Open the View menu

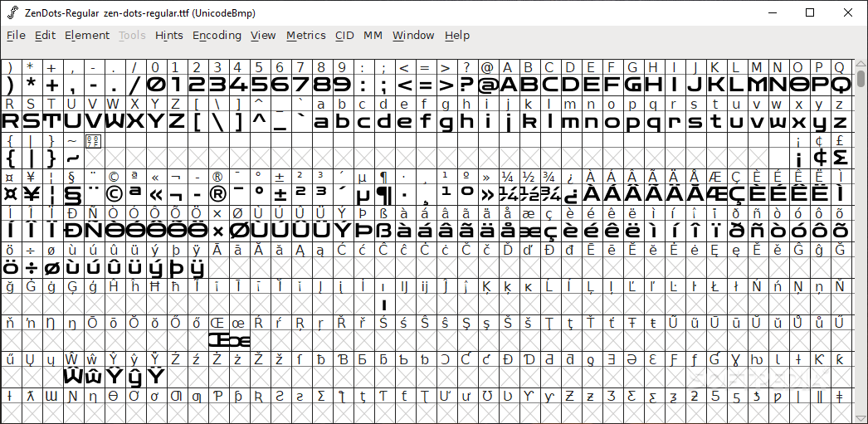[263, 36]
